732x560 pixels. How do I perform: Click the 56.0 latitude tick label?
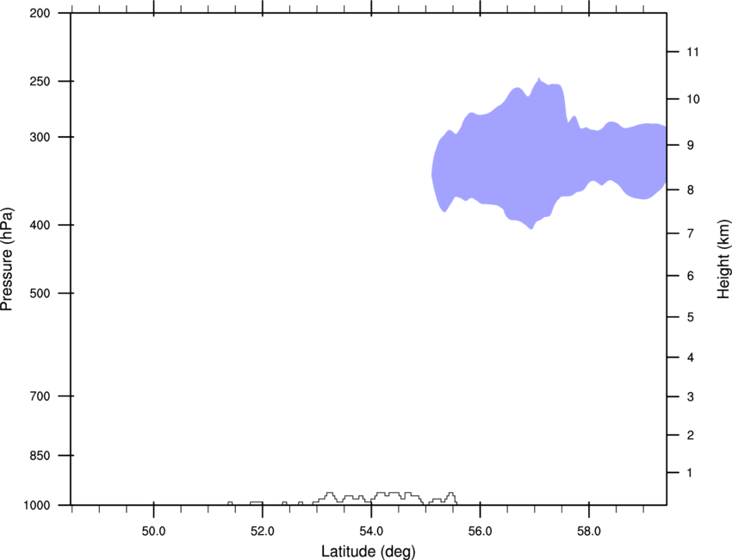480,532
